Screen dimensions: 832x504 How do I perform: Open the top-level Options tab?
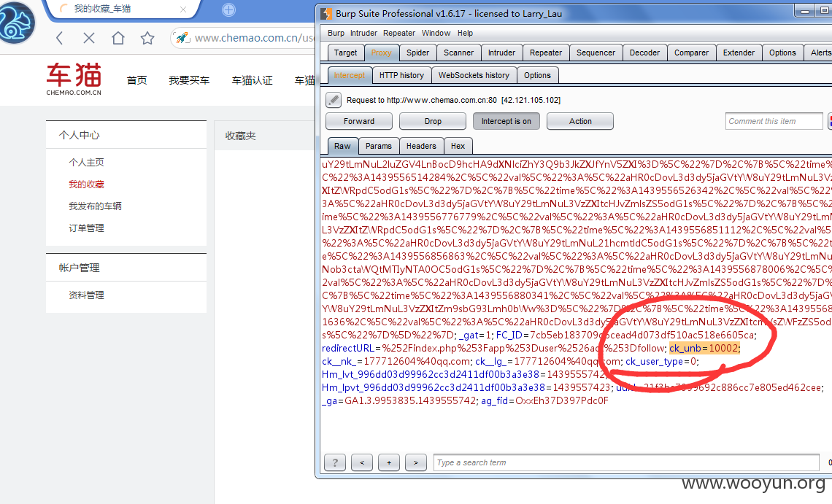782,53
